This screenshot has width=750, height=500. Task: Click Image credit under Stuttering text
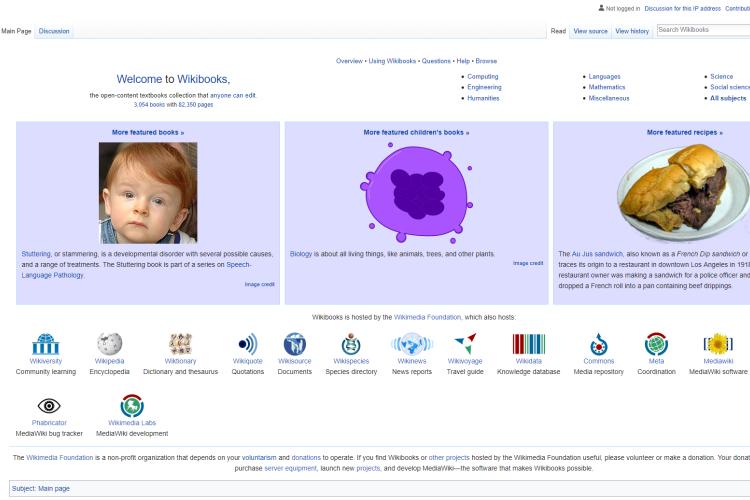tap(259, 284)
